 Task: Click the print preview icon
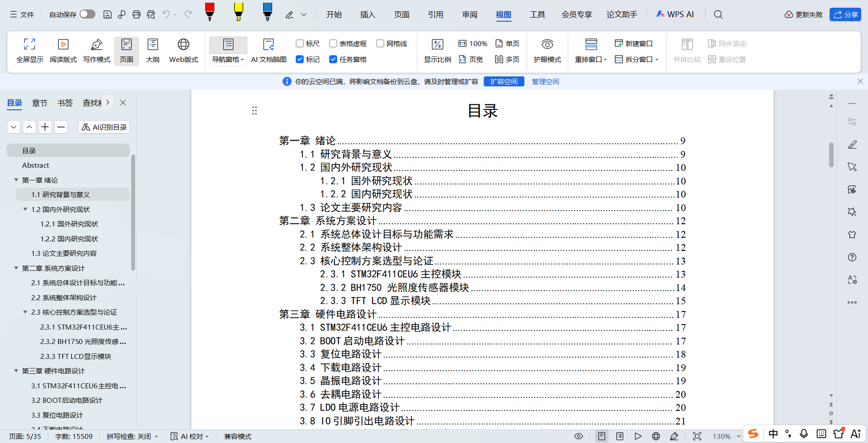(x=151, y=14)
